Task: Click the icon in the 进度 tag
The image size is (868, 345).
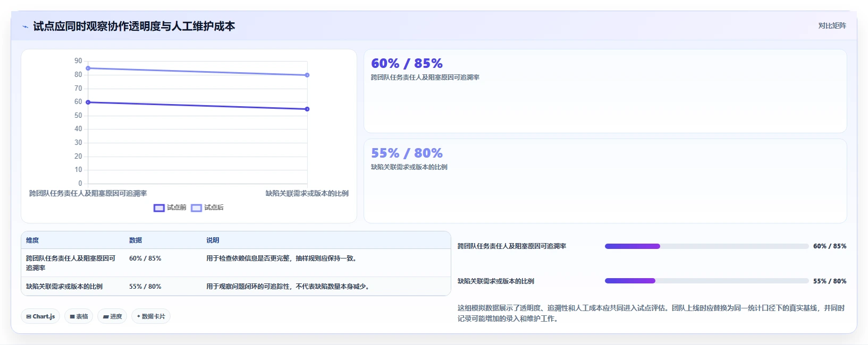Action: [106, 316]
